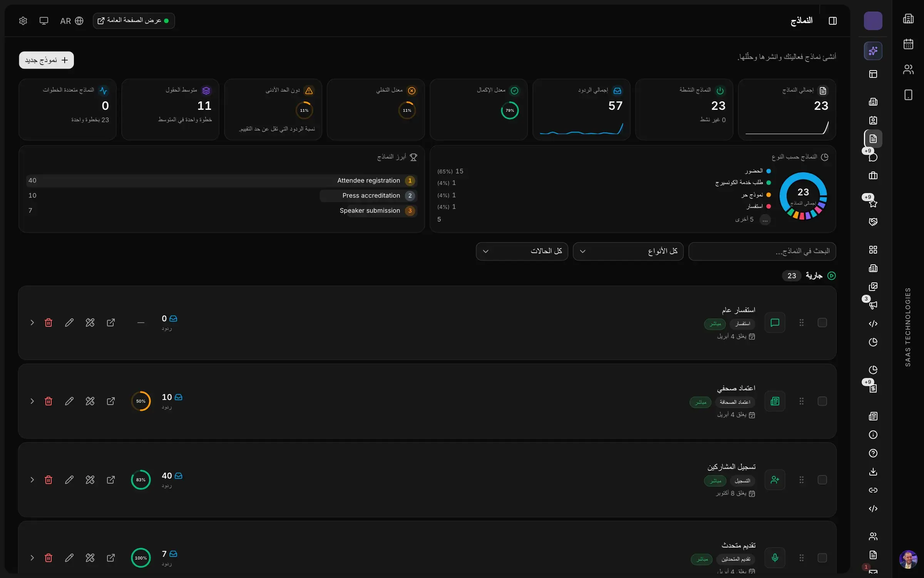Open the megaphone icon with badge 3
Screen dimensions: 924x578
tap(873, 305)
